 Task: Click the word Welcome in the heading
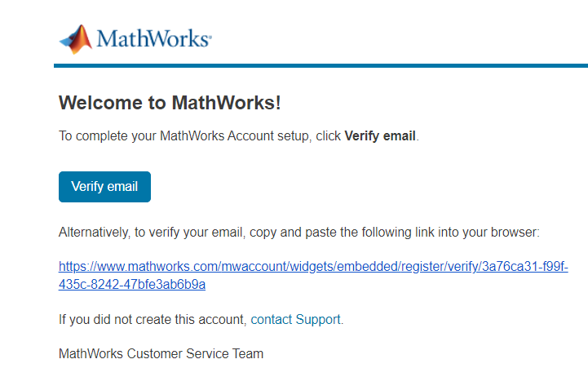pyautogui.click(x=100, y=103)
